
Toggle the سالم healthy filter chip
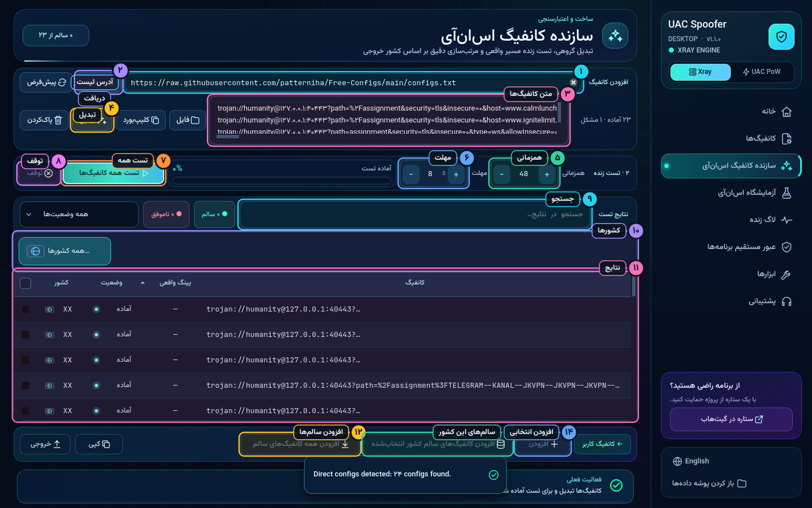pos(214,214)
